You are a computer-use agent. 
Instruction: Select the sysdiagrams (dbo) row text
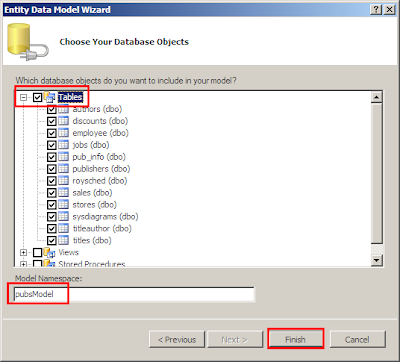(x=105, y=217)
